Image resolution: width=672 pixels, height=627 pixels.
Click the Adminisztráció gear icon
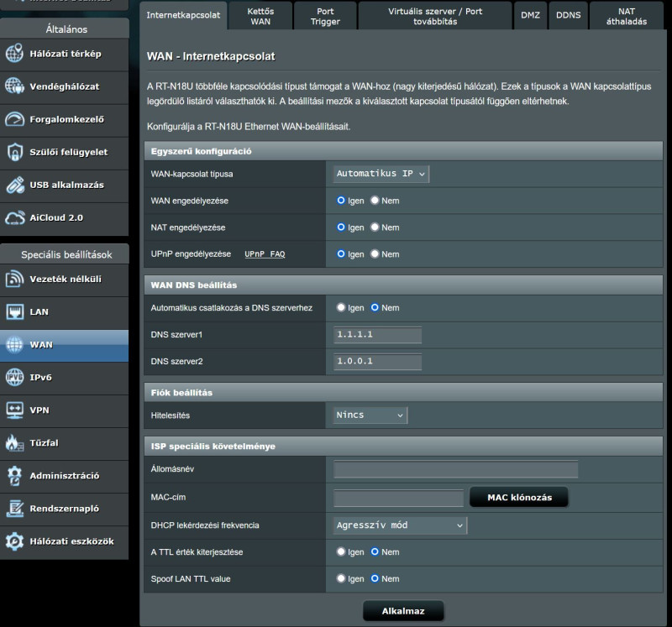coord(15,475)
